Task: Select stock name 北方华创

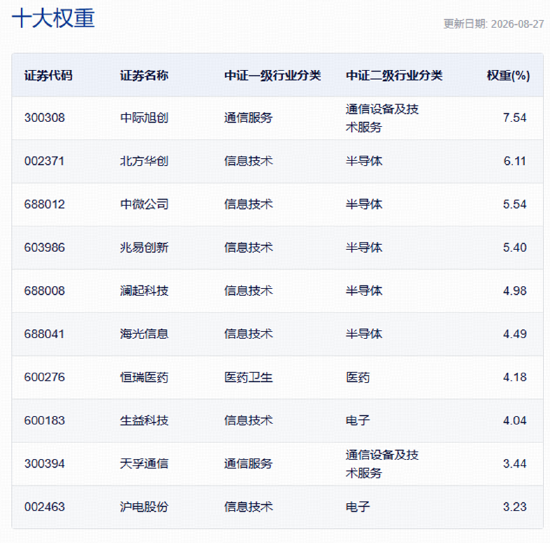Action: point(144,161)
